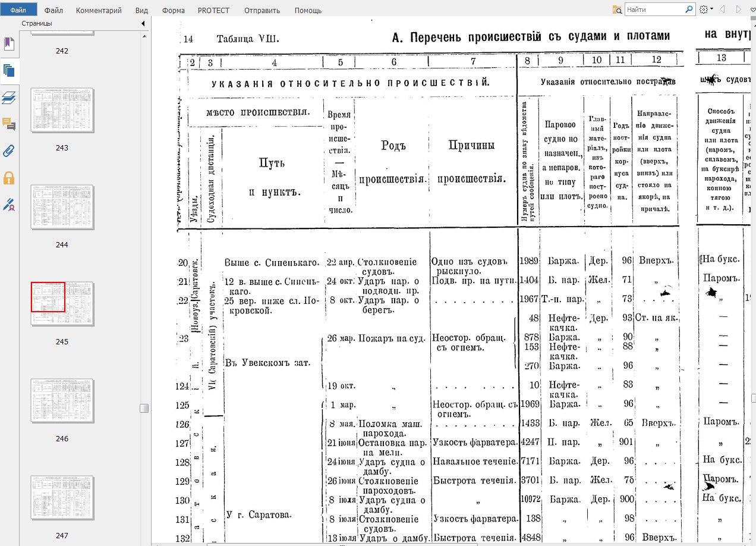The image size is (756, 546).
Task: Select page 243 thumbnail
Action: coord(62,111)
